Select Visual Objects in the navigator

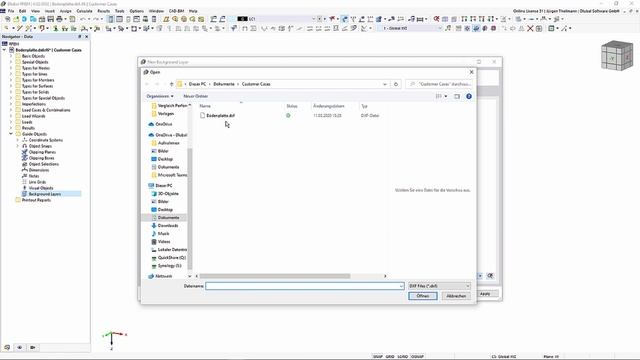point(41,188)
